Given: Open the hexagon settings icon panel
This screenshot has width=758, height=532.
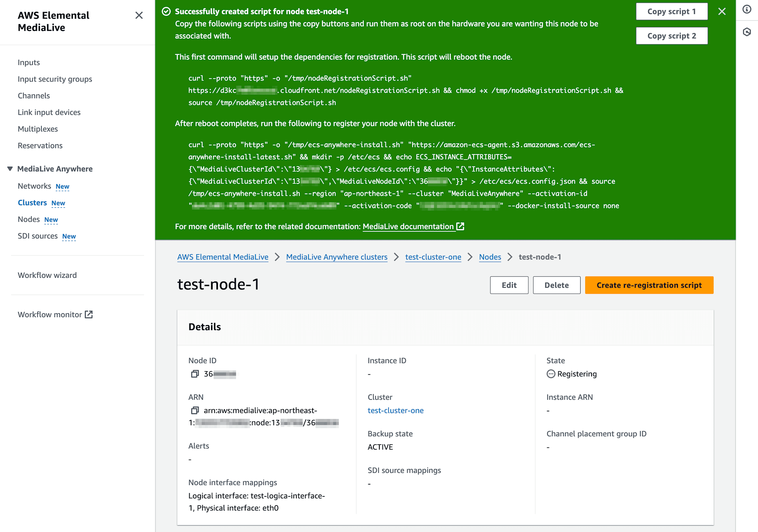Looking at the screenshot, I should (x=747, y=32).
